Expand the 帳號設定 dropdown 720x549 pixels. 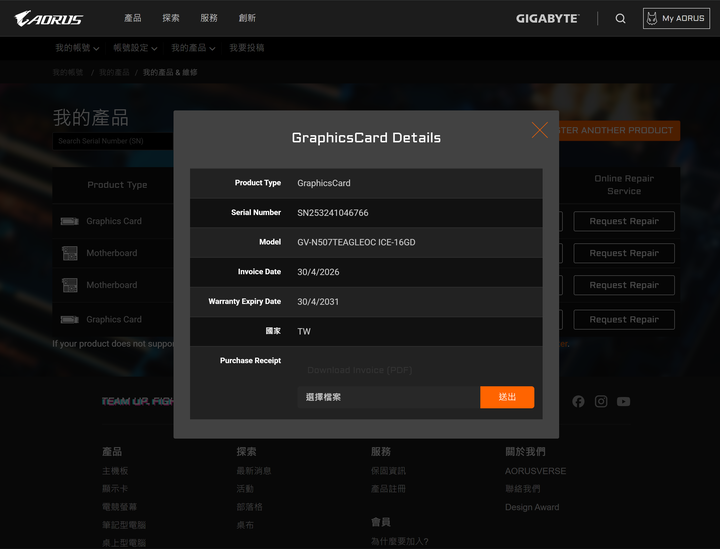tap(135, 48)
